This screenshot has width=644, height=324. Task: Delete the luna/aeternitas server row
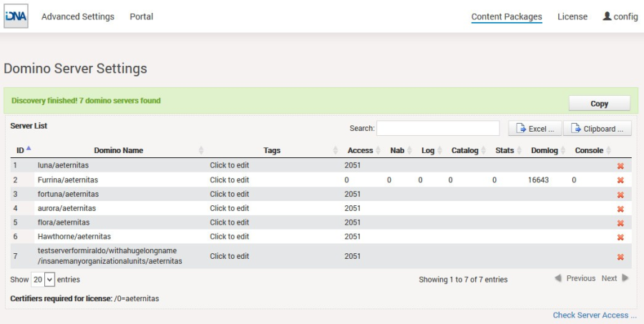(x=620, y=166)
